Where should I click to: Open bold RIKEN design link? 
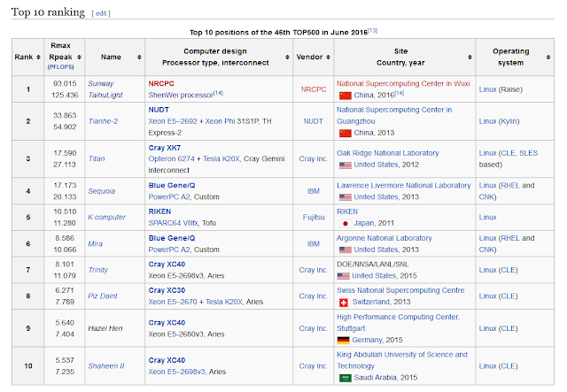coord(159,211)
